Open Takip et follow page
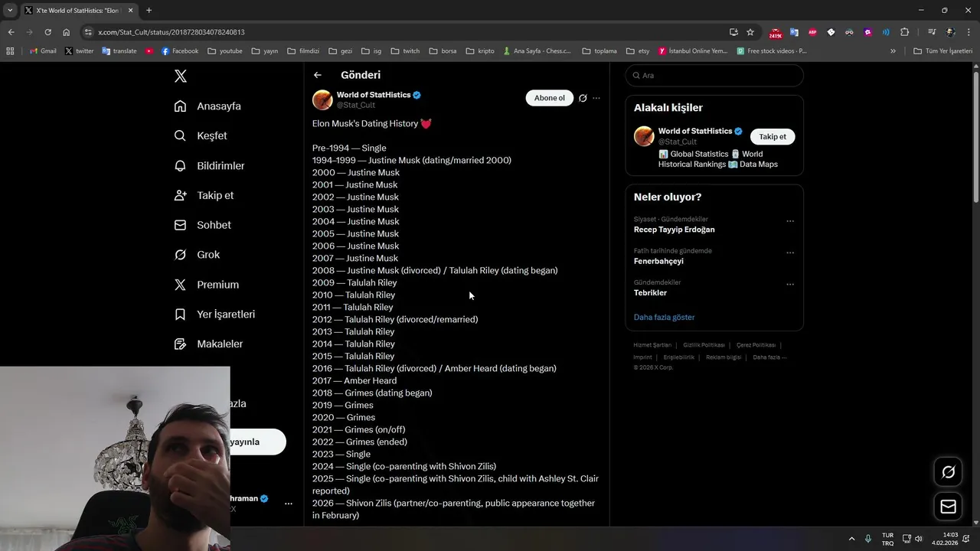 [204, 195]
